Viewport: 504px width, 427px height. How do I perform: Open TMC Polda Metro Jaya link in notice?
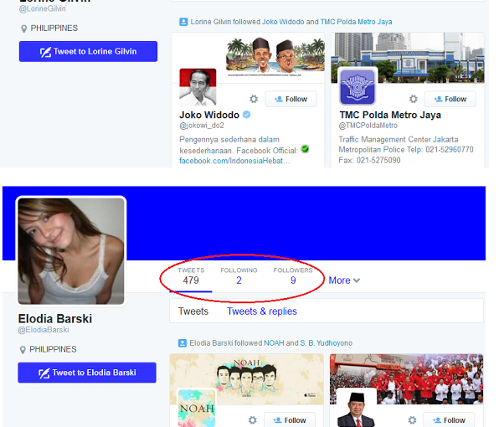click(x=356, y=22)
